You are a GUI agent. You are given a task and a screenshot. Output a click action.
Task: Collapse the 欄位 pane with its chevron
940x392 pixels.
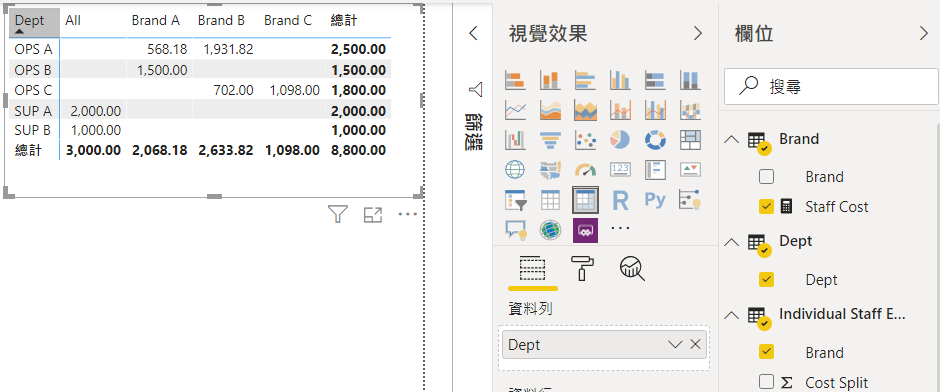(x=924, y=34)
